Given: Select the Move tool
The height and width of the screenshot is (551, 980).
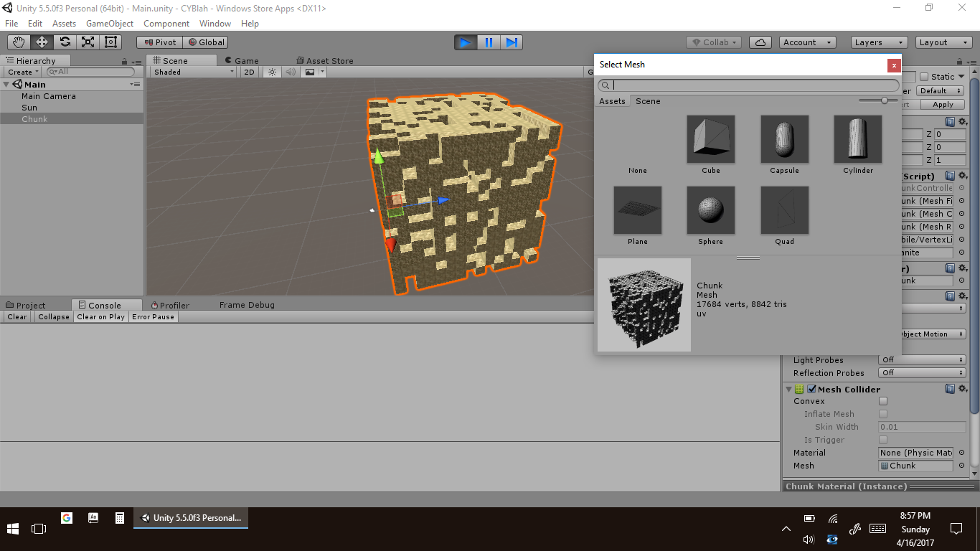Looking at the screenshot, I should click(x=42, y=42).
